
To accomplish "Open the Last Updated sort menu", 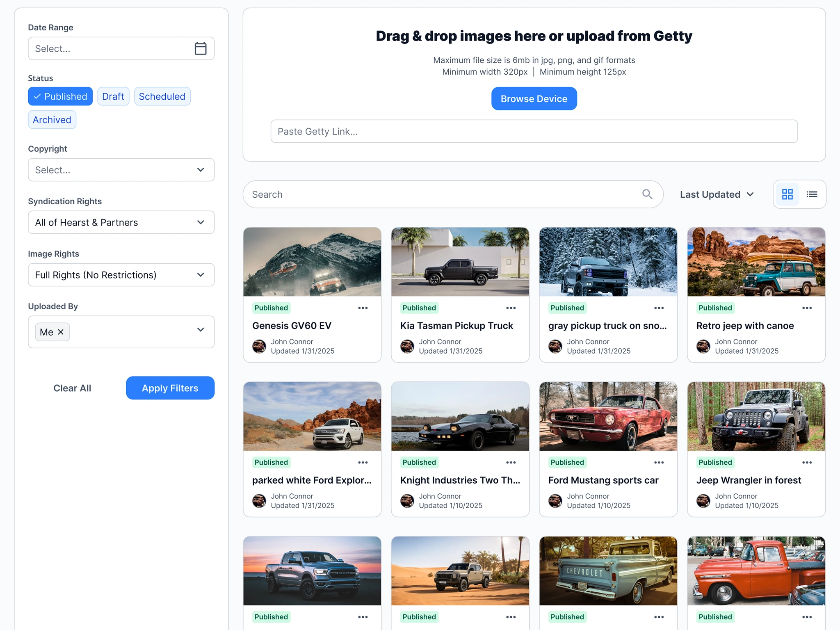I will [x=716, y=194].
